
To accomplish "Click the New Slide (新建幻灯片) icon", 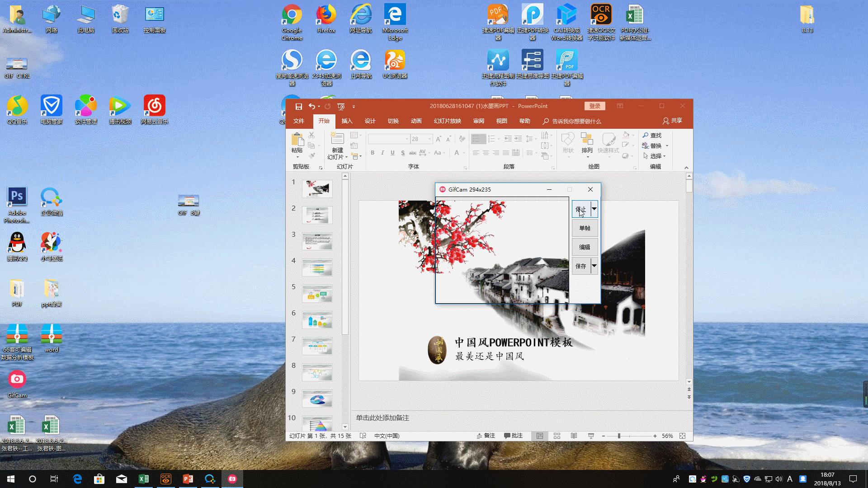I will 337,139.
